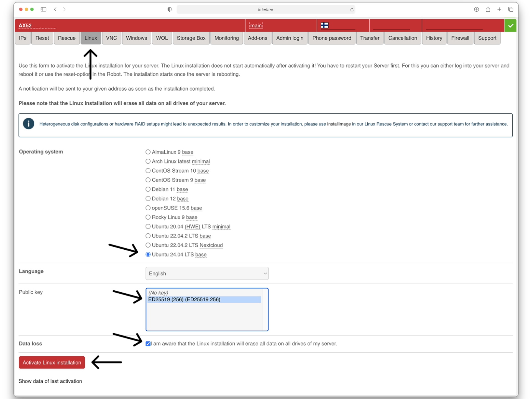Select Arch Linux latest minimal
This screenshot has width=532, height=399.
148,161
